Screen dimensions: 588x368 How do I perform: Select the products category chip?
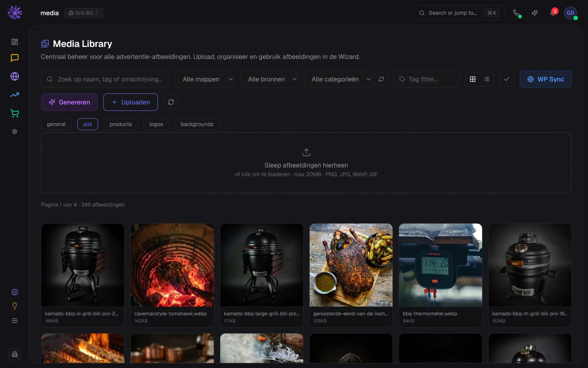tap(121, 124)
